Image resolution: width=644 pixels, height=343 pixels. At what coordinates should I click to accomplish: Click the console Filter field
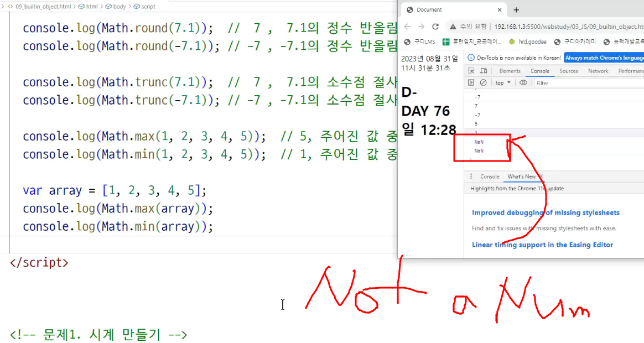[588, 83]
